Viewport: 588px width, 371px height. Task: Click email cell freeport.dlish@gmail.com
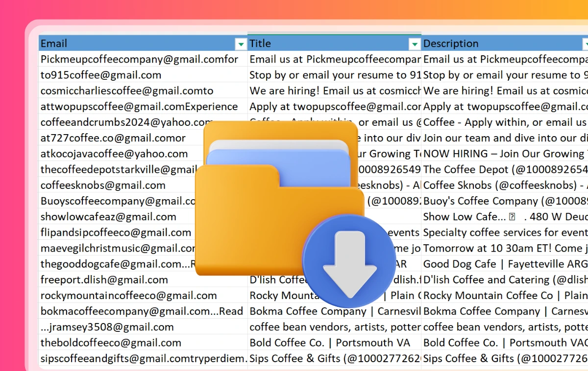coord(143,279)
